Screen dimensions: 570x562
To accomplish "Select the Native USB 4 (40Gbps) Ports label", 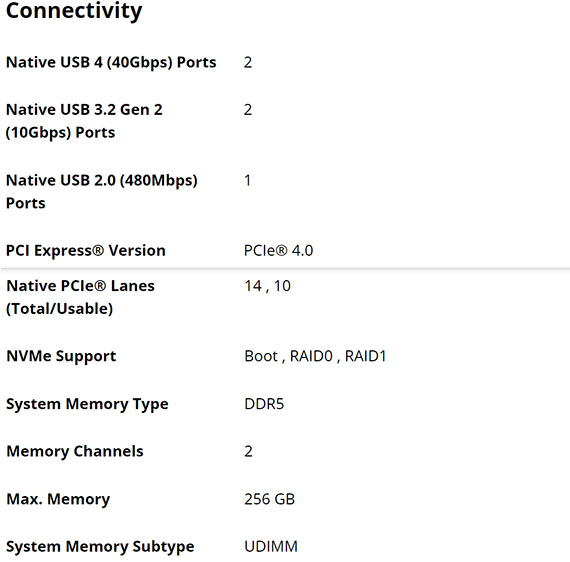I will point(111,63).
